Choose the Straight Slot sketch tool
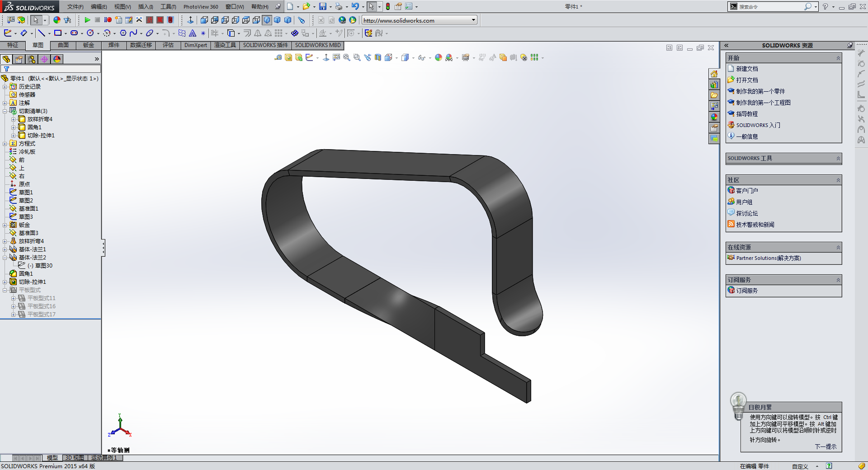 (74, 33)
